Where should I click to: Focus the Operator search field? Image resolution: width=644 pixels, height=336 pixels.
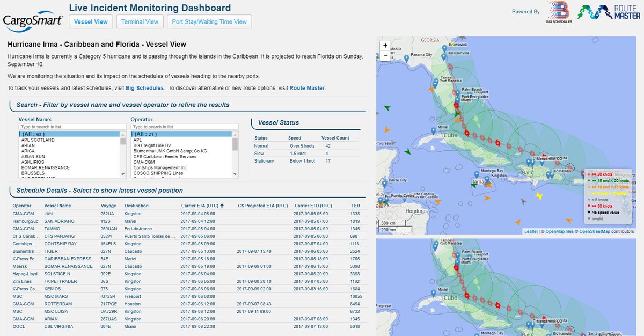[184, 127]
